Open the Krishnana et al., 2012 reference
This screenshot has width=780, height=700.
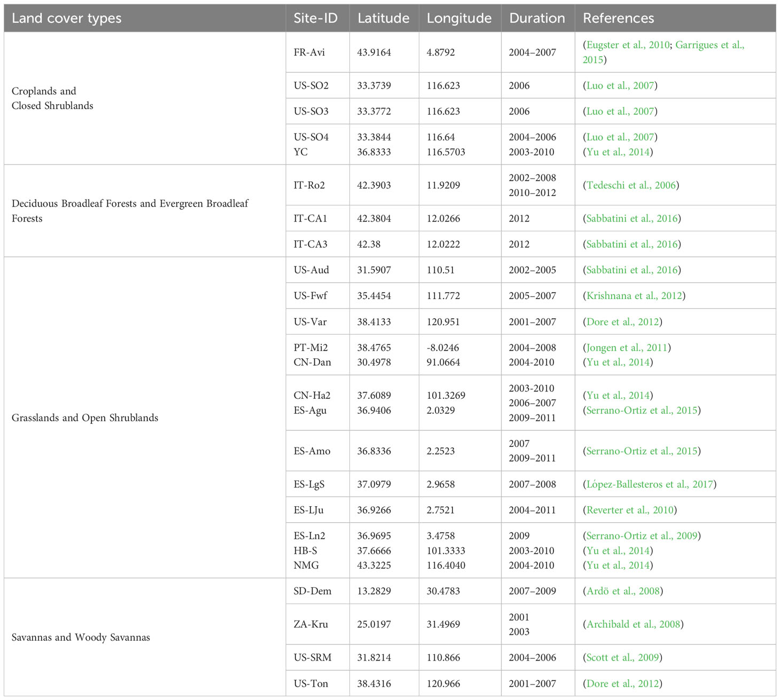pyautogui.click(x=635, y=296)
